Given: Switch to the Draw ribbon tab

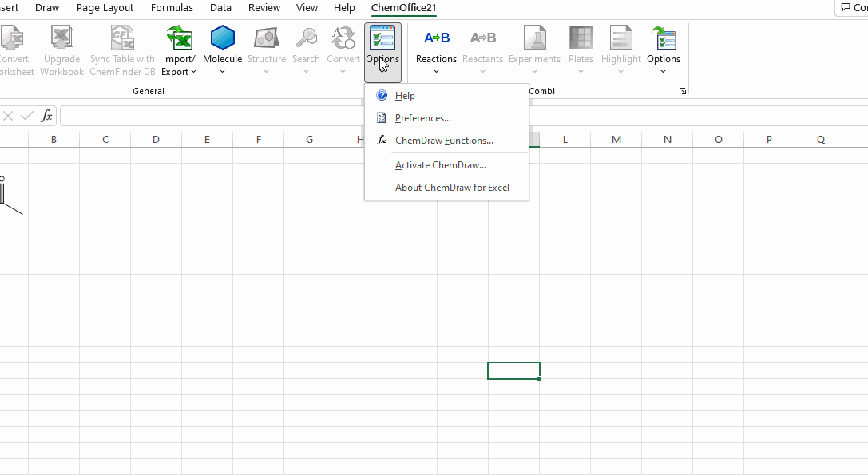Looking at the screenshot, I should coord(47,8).
